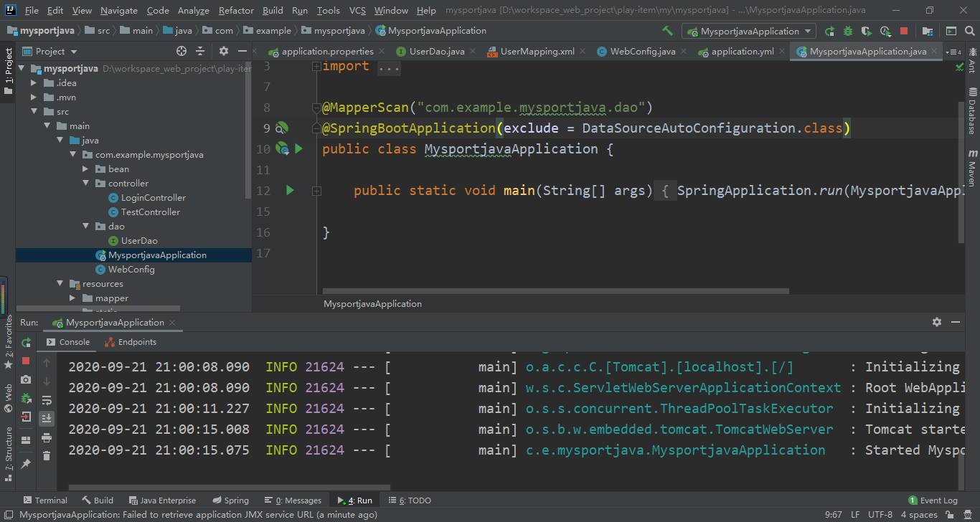Open the Analyze menu

pos(193,10)
